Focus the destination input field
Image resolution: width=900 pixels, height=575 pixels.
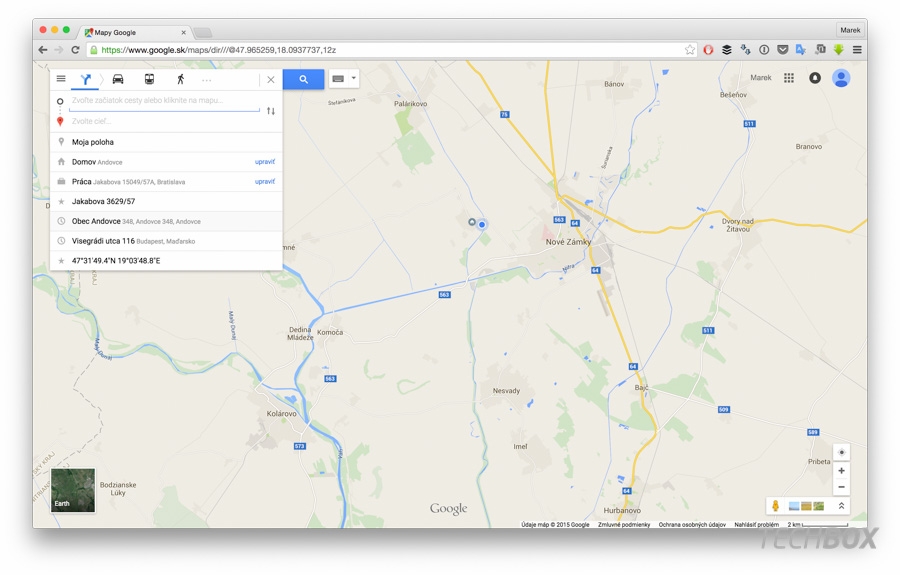[165, 121]
